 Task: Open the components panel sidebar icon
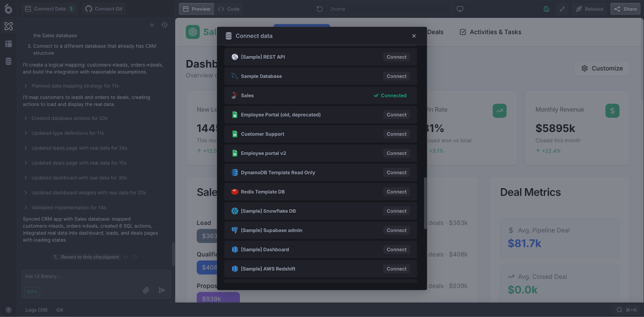pyautogui.click(x=8, y=44)
